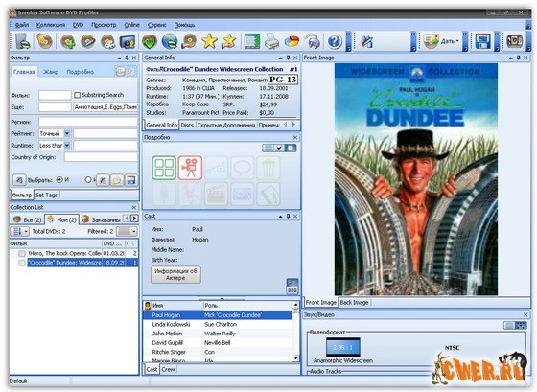Screen dimensions: 537x392
Task: Open the Сервис menu
Action: [157, 25]
